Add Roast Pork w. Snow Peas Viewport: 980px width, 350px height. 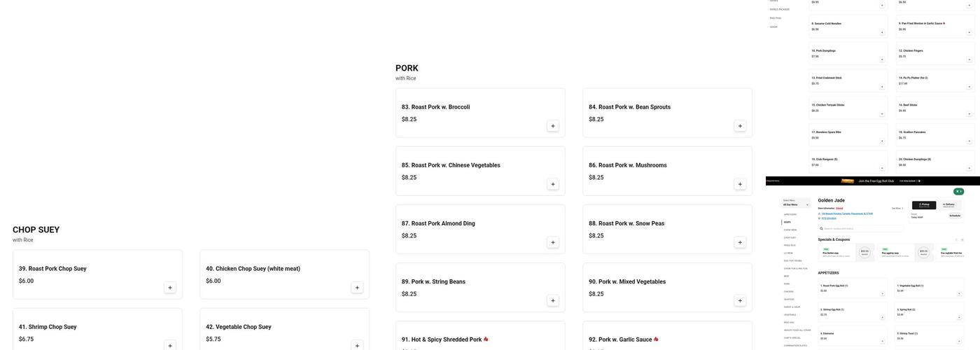click(x=740, y=243)
